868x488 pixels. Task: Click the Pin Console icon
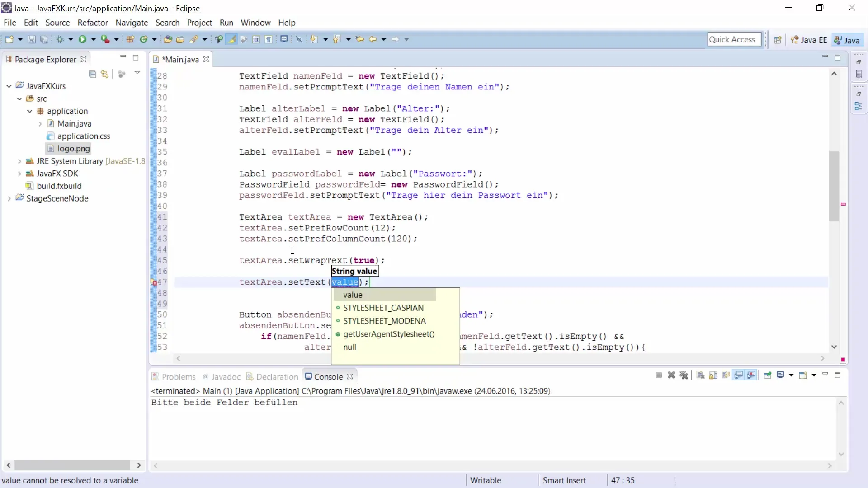(767, 375)
